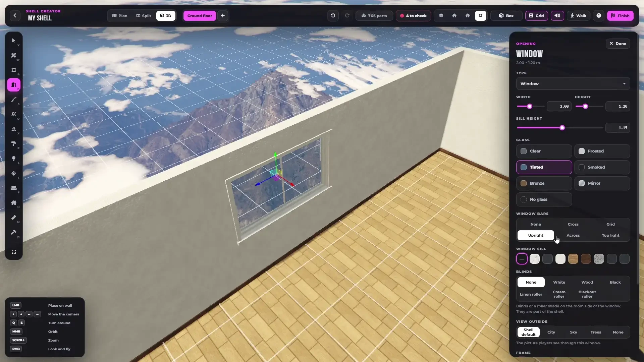The image size is (644, 362).
Task: Open the Type dropdown showing Window
Action: (573, 84)
